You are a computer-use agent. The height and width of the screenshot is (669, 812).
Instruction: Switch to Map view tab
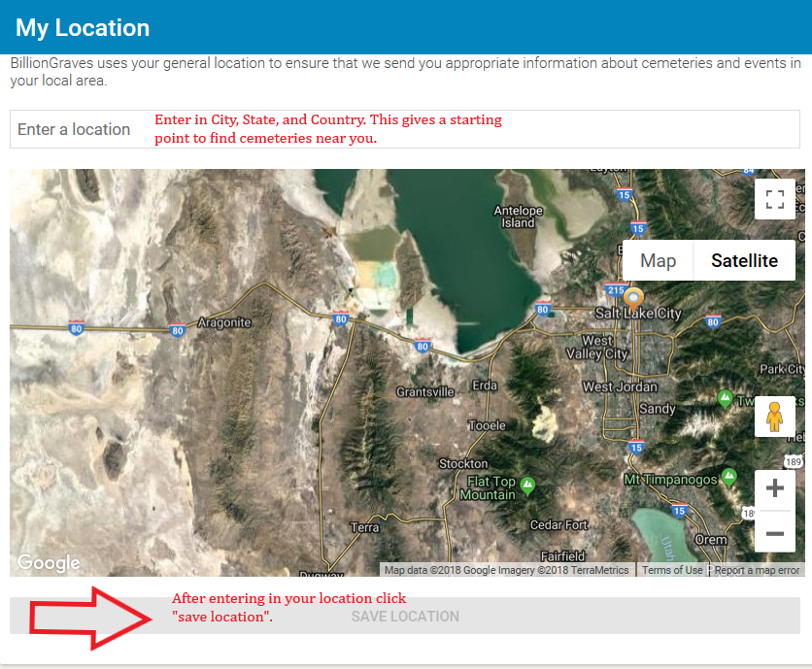tap(658, 260)
